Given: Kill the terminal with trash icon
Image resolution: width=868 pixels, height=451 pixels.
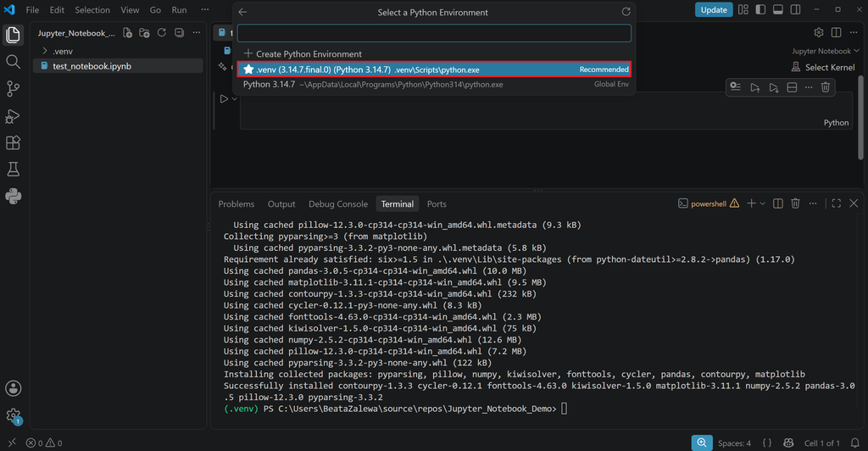Looking at the screenshot, I should [795, 203].
